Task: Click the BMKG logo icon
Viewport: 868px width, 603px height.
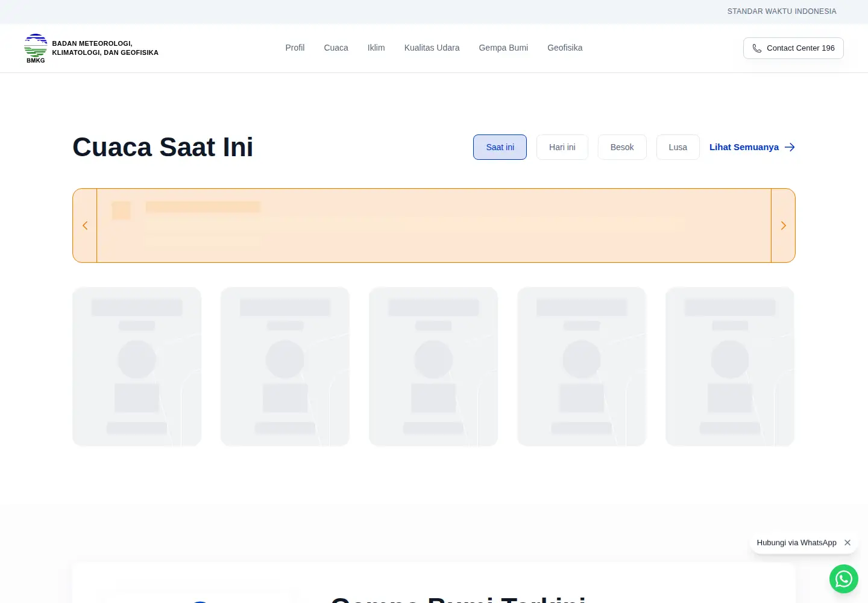Action: [36, 48]
